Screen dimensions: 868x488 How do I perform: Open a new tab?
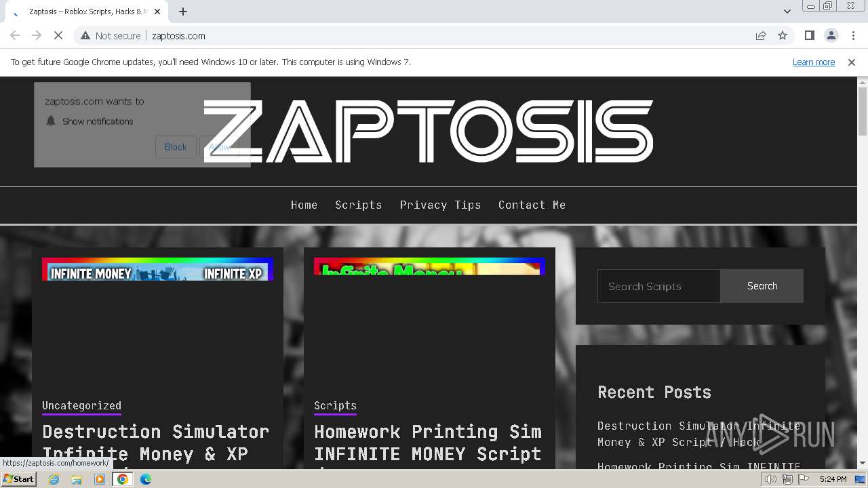point(183,12)
